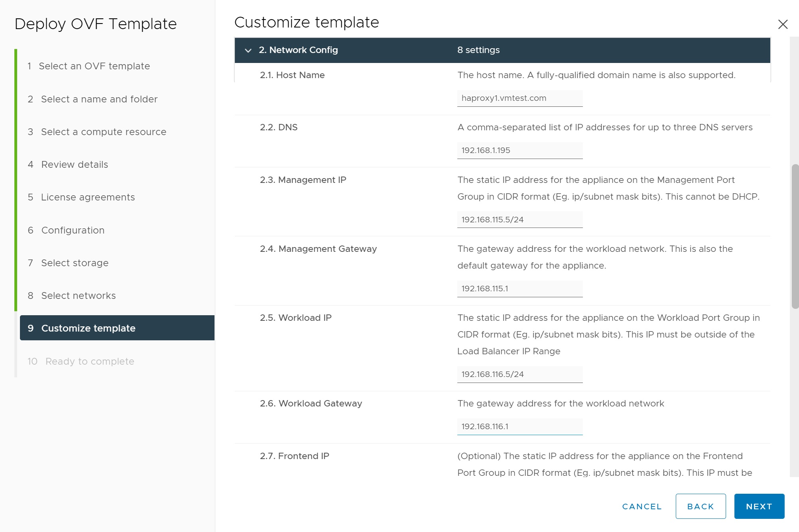The width and height of the screenshot is (799, 532).
Task: Focus the Management IP field
Action: point(520,220)
